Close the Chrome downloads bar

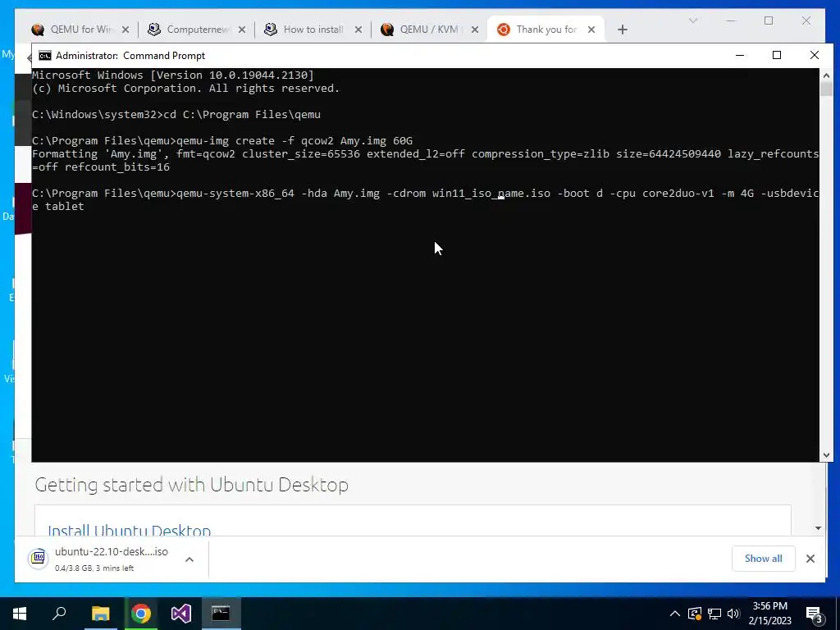tap(810, 559)
